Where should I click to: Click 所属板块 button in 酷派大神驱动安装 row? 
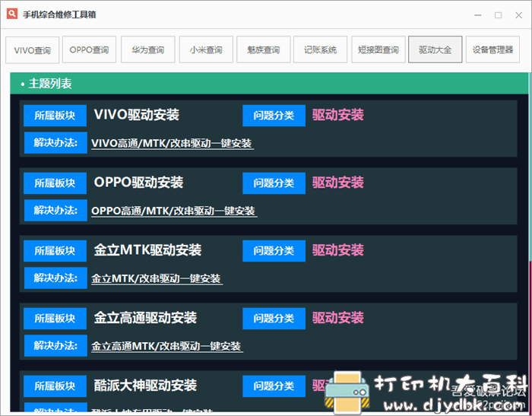click(x=55, y=386)
